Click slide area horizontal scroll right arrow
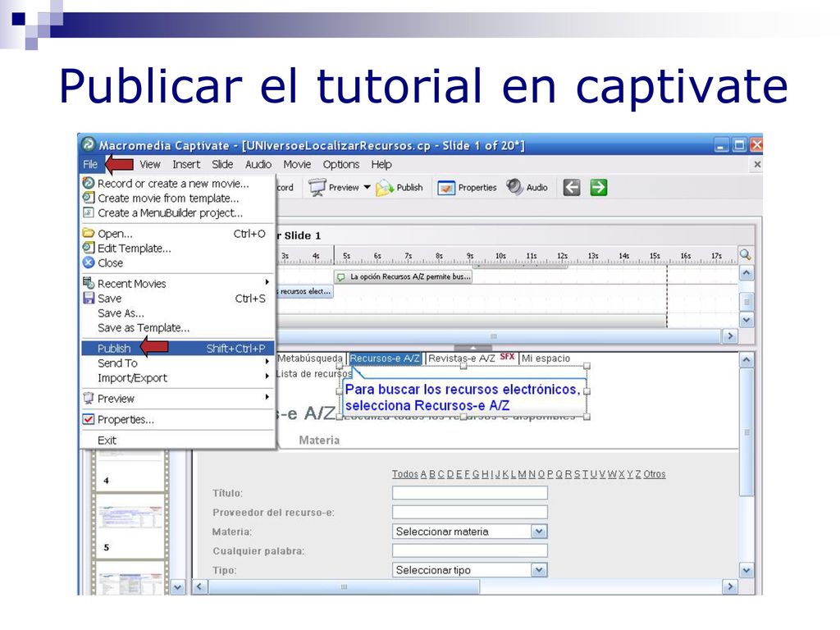Image resolution: width=840 pixels, height=630 pixels. pyautogui.click(x=729, y=587)
